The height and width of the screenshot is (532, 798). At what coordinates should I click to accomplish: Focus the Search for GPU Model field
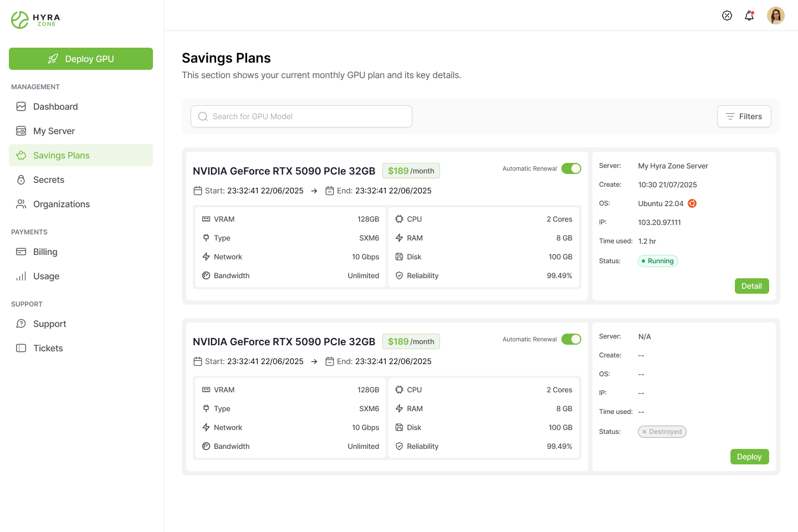[x=301, y=116]
